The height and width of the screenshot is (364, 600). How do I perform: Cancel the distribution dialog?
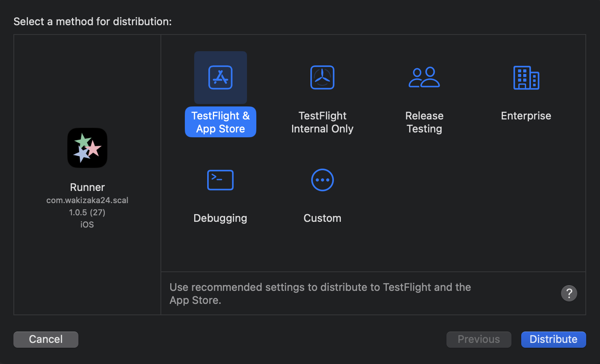[x=46, y=339]
